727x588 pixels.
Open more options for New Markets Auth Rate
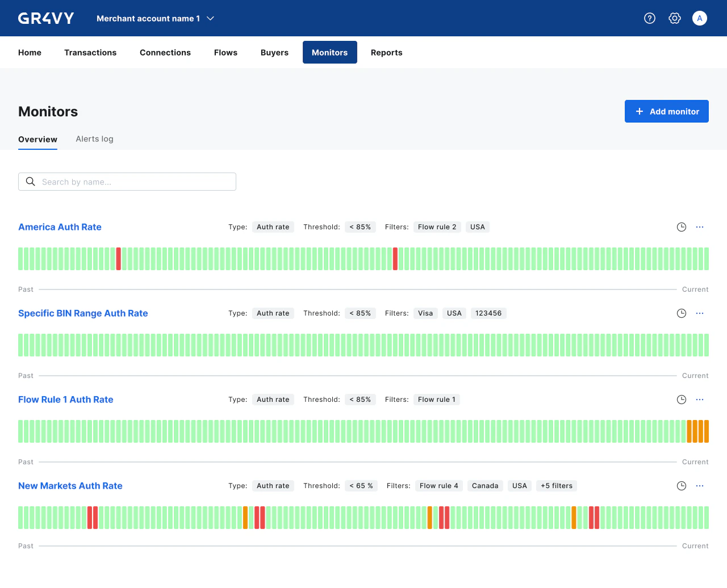pyautogui.click(x=700, y=486)
